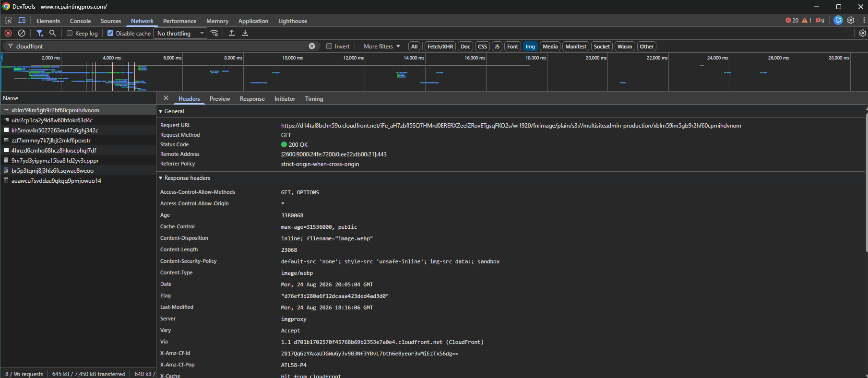
Task: Open DevTools main settings gear
Action: tap(851, 20)
